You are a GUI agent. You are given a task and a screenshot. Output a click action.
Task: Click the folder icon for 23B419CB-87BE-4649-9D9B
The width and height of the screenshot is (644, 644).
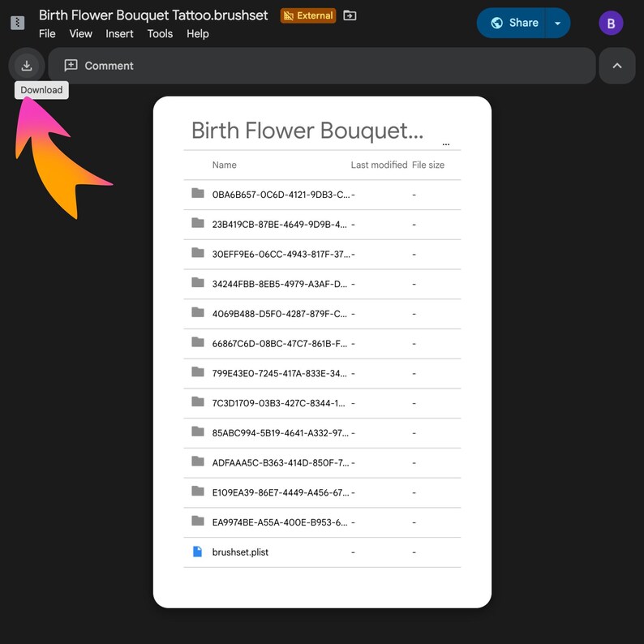pos(198,222)
